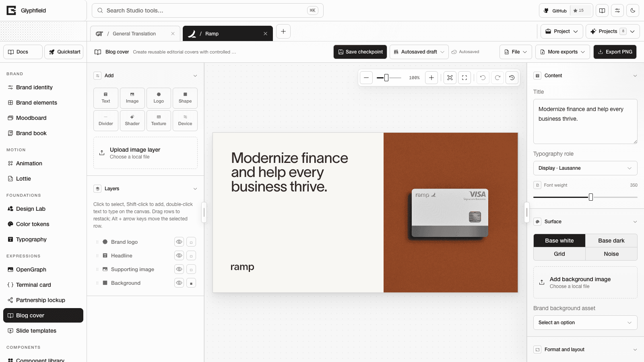
Task: Add a Shader layer tool
Action: coord(132,121)
